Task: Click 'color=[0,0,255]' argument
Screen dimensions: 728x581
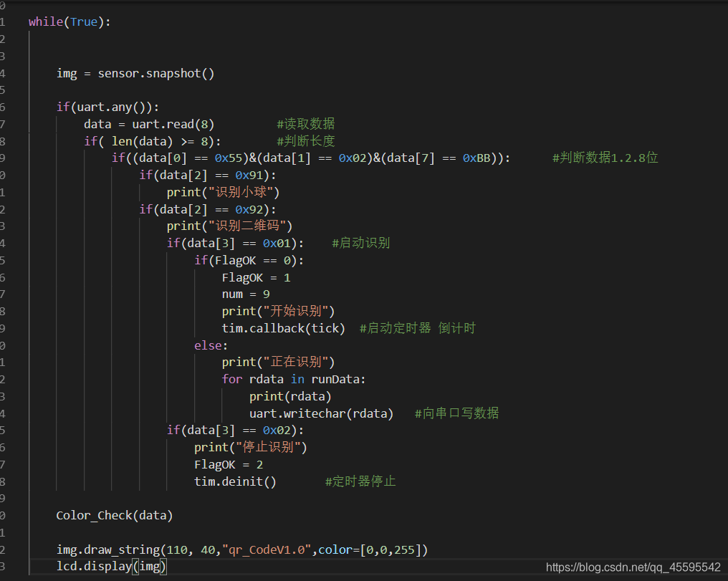Action: point(370,550)
